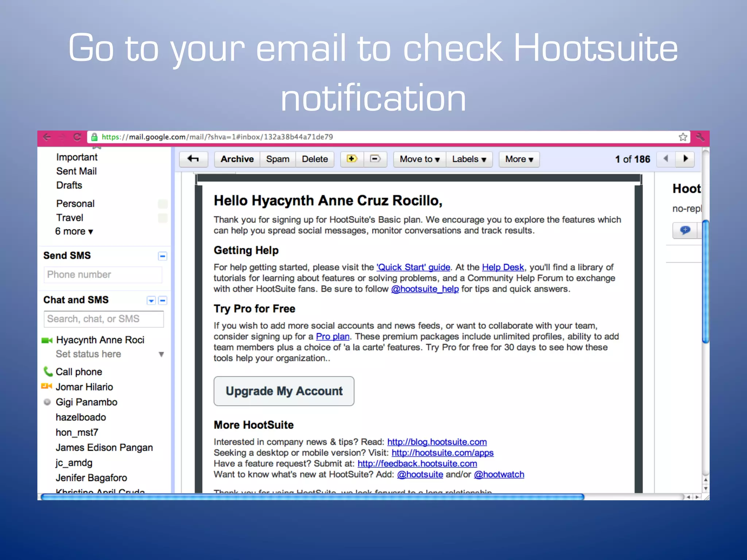Click Upgrade My Account button
Viewport: 747px width, 560px height.
point(284,391)
